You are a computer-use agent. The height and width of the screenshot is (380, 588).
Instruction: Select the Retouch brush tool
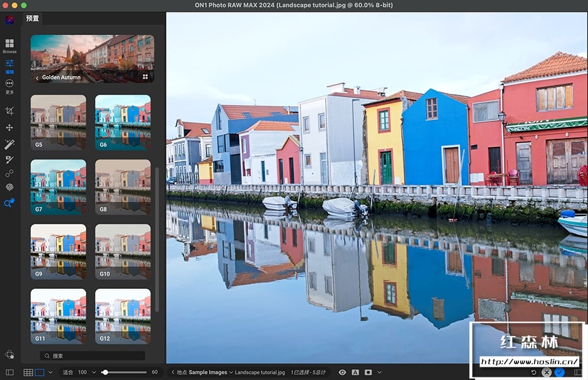pos(9,160)
